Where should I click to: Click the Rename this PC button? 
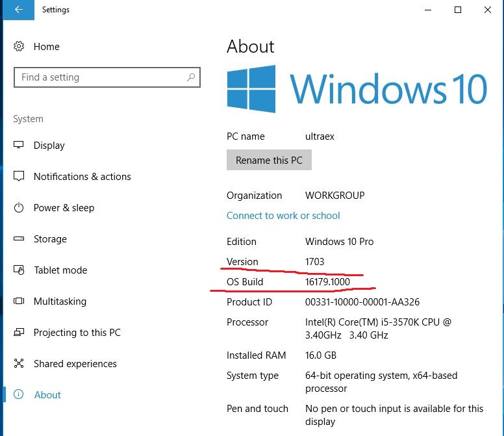tap(269, 160)
